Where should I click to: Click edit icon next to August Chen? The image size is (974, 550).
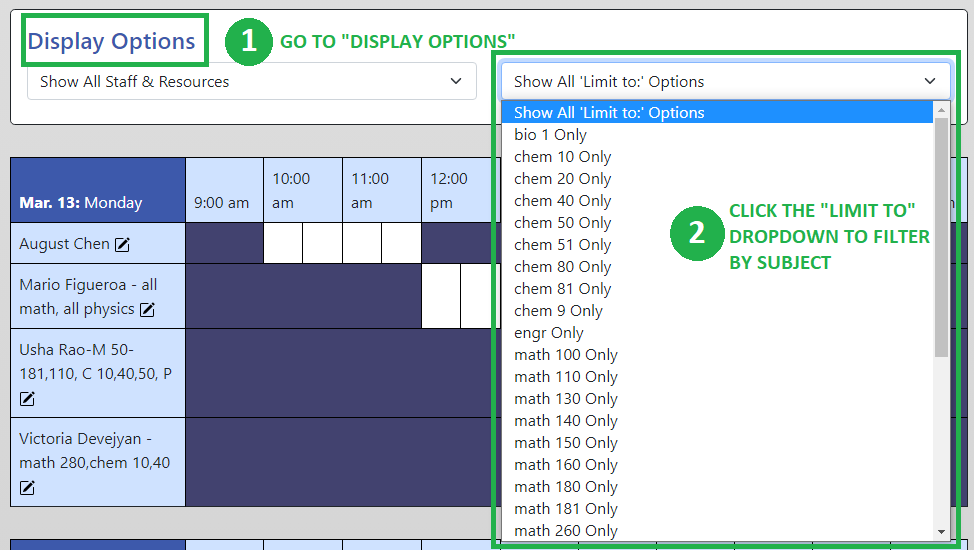[122, 245]
